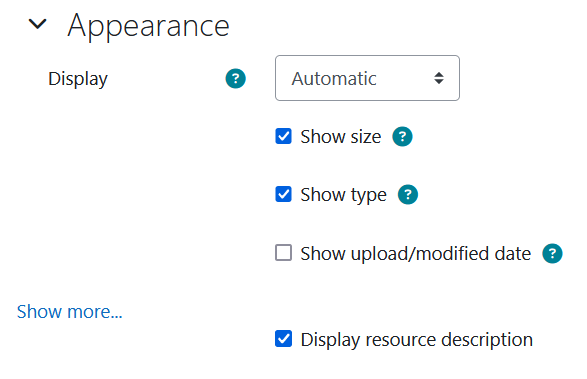587x379 pixels.
Task: Open help for the Display setting
Action: pos(235,79)
